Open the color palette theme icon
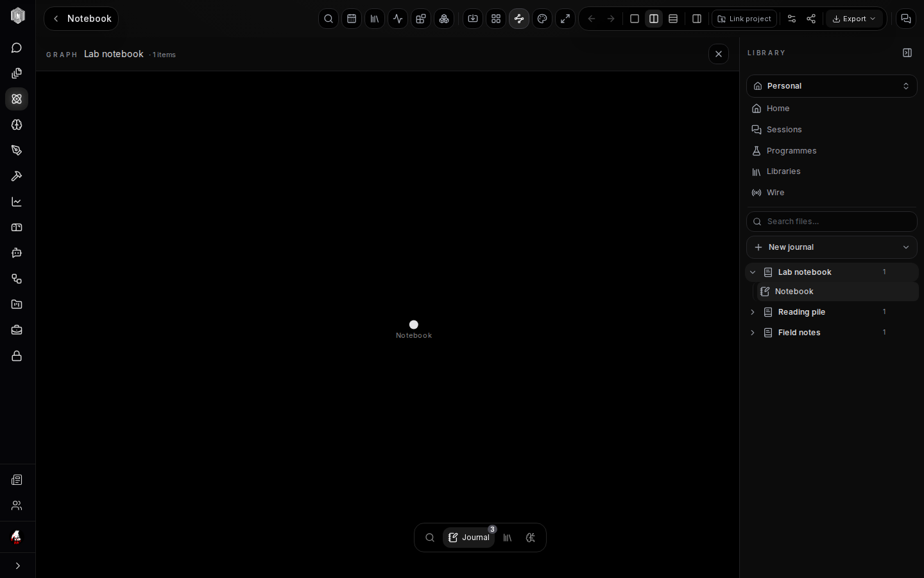The image size is (924, 578). (542, 19)
